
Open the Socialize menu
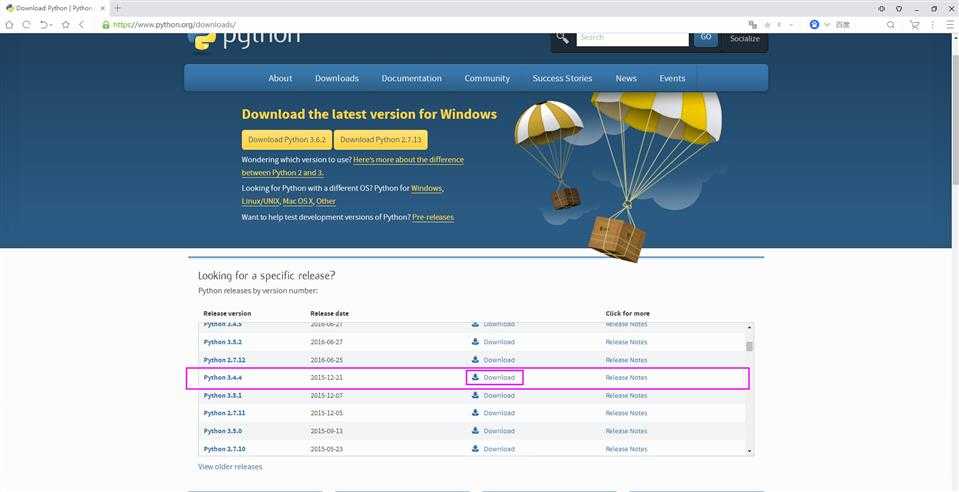coord(744,39)
